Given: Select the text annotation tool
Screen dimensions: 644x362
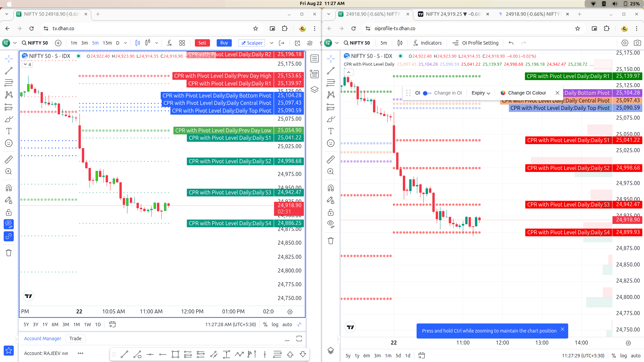Looking at the screenshot, I should tap(9, 131).
